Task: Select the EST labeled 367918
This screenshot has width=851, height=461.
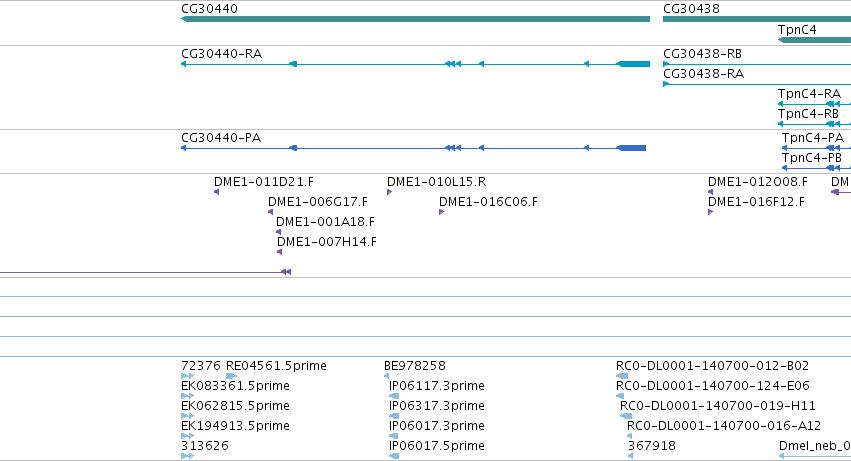Action: (x=652, y=446)
